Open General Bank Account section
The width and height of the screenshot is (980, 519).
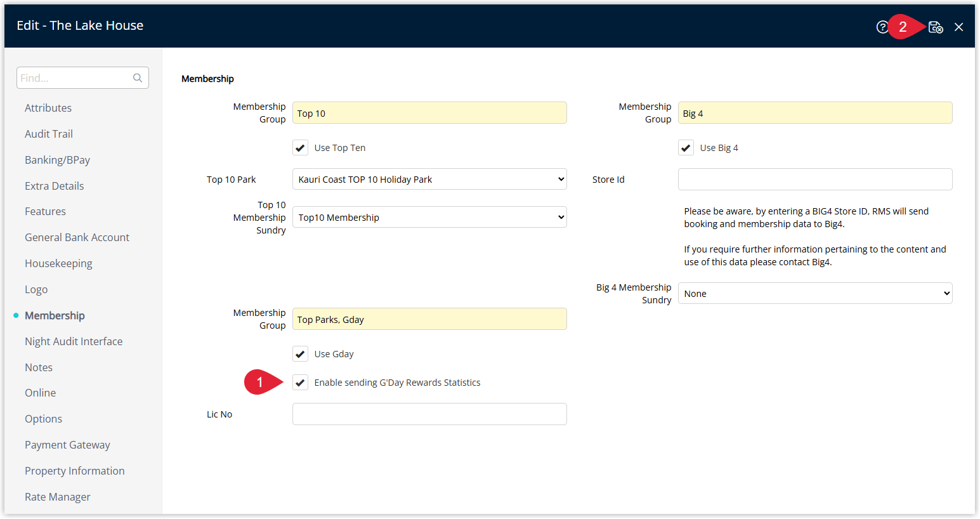(77, 237)
